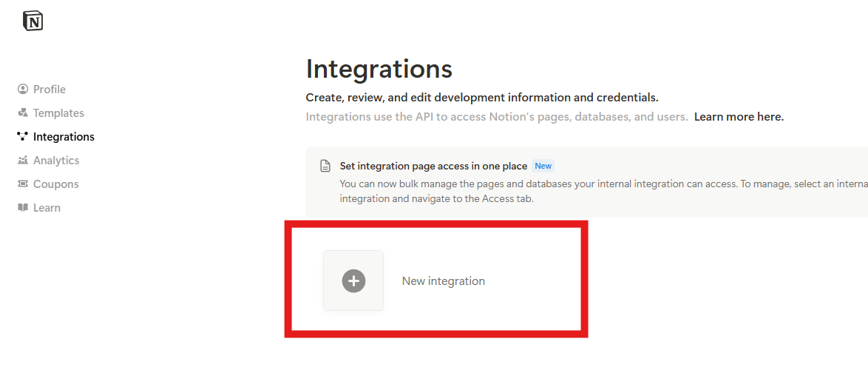Click the Templates shapes icon
The width and height of the screenshot is (868, 373).
pyautogui.click(x=23, y=113)
